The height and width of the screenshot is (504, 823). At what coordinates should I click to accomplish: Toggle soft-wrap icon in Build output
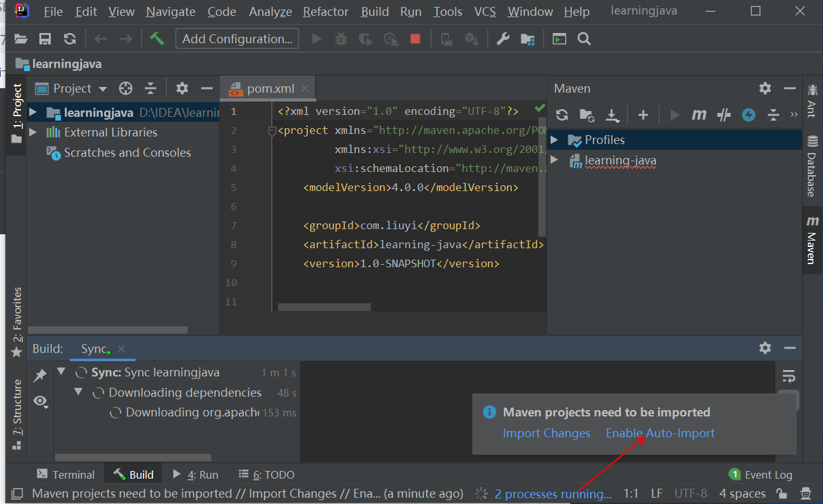pos(789,376)
